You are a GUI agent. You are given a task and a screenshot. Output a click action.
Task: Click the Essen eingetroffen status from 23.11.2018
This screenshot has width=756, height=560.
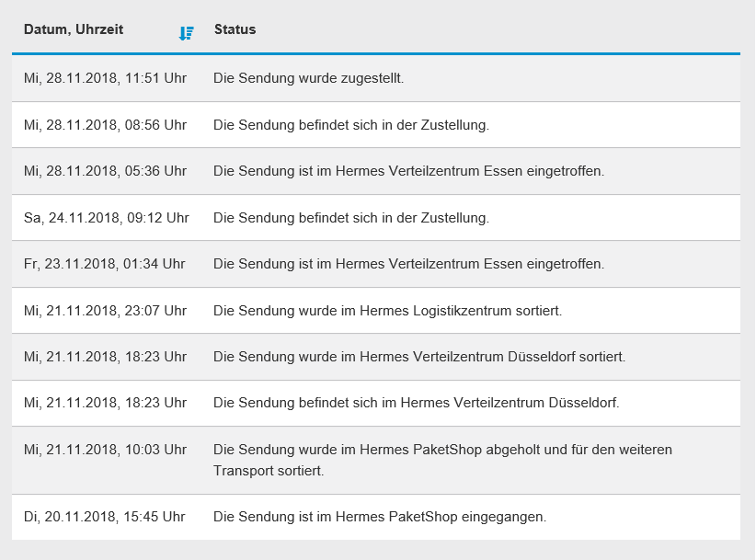pos(409,264)
